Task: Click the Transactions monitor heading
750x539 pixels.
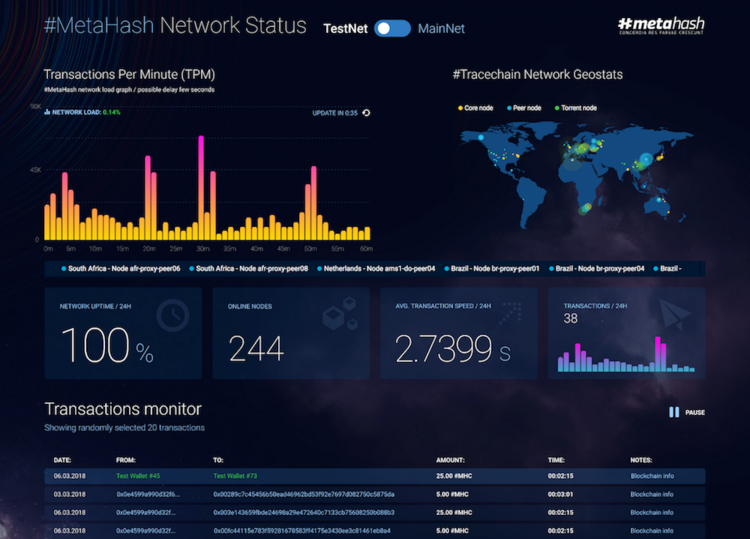Action: [123, 409]
